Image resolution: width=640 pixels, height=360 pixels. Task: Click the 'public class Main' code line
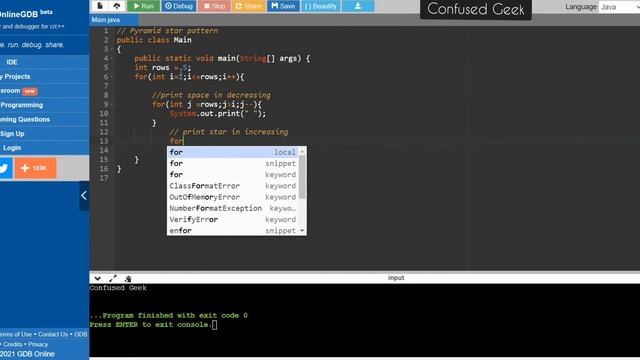coord(154,40)
